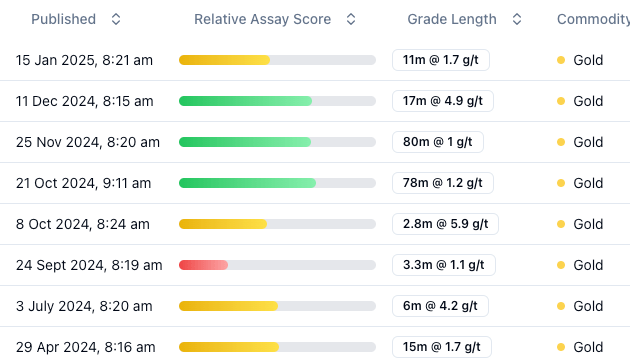Select the 80m @ 1 g/t grade tag
The height and width of the screenshot is (360, 630).
pyautogui.click(x=438, y=142)
